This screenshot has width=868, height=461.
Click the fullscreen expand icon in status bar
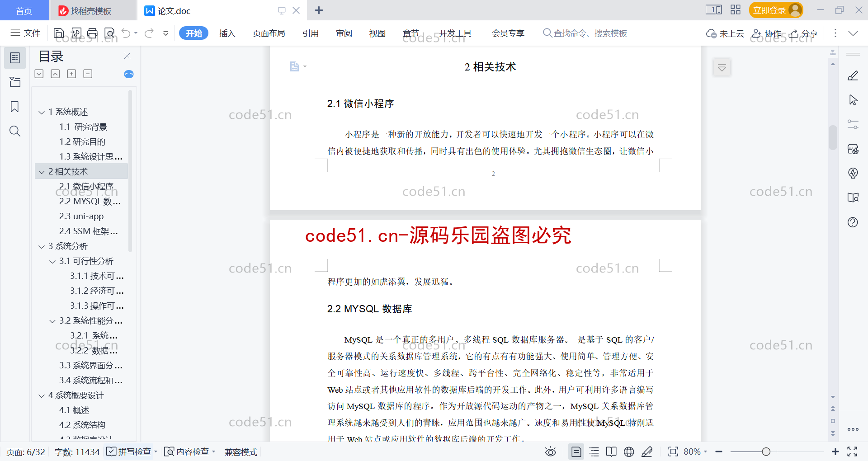852,452
